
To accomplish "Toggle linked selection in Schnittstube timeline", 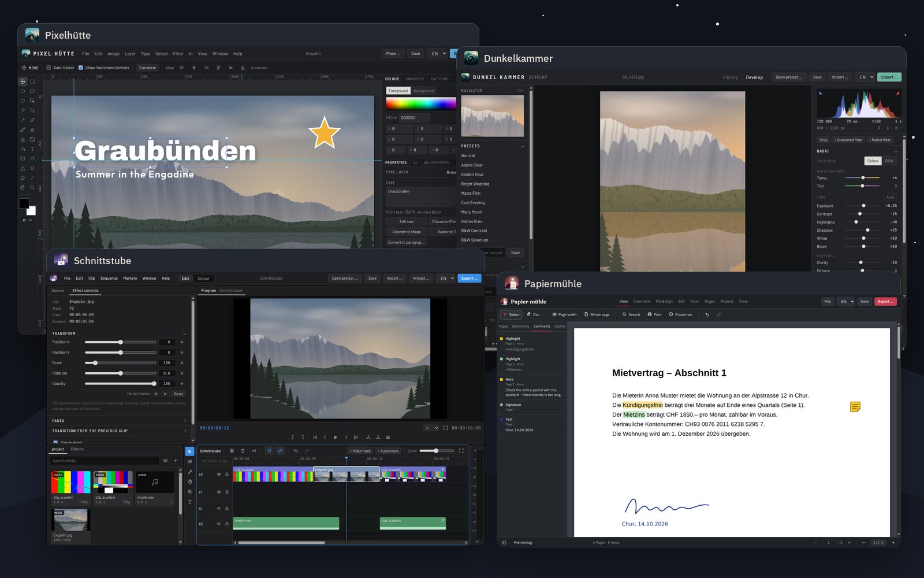I will [280, 451].
